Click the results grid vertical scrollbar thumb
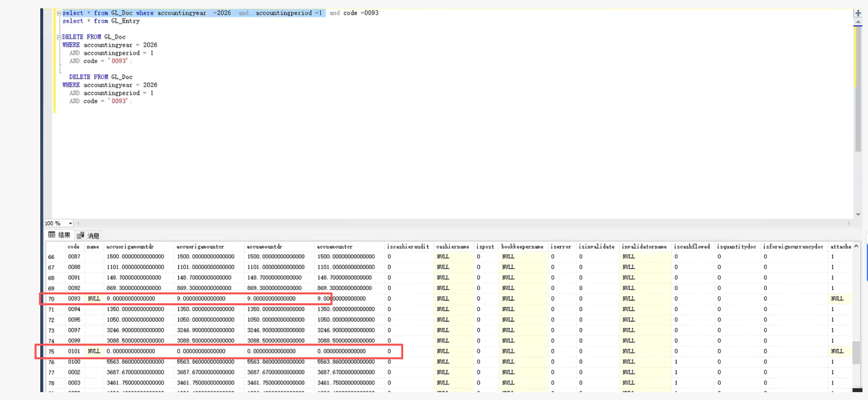The image size is (868, 400). coord(856,352)
